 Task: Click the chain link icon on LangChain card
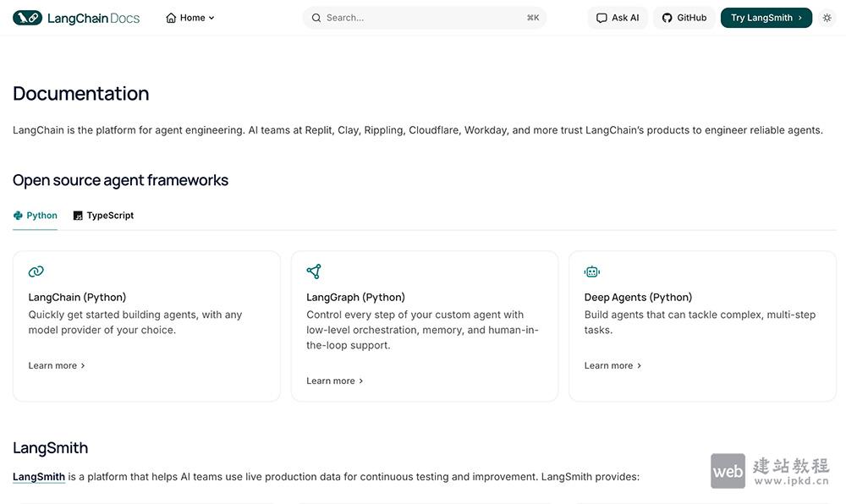[36, 271]
